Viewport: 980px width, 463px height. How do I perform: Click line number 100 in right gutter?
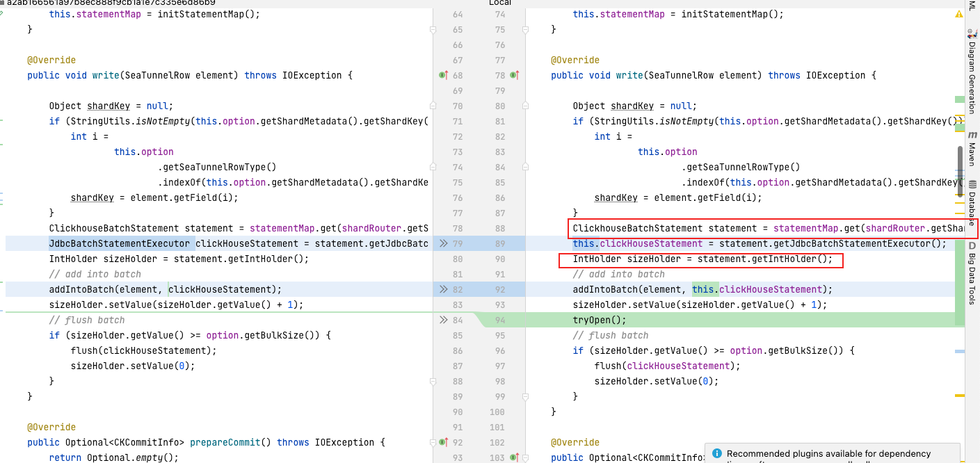497,412
